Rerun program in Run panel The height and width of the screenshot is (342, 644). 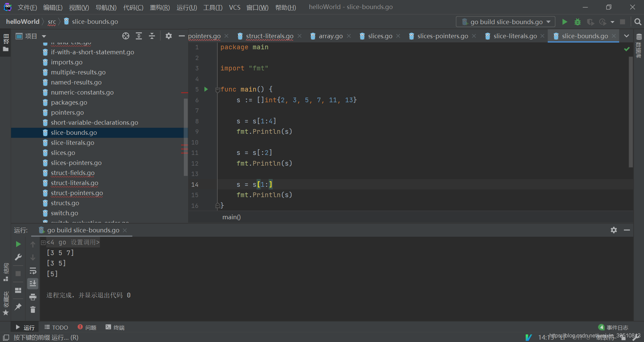(x=18, y=244)
